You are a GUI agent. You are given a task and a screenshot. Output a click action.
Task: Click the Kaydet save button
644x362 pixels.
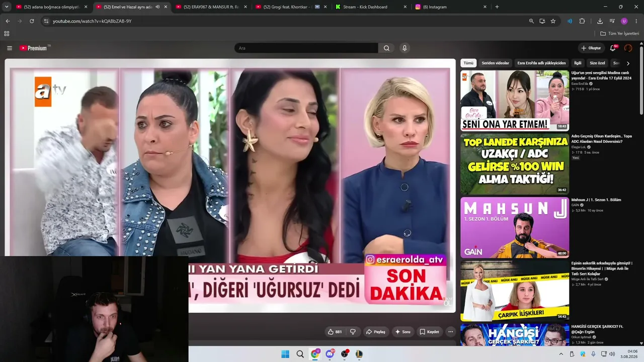pyautogui.click(x=430, y=332)
